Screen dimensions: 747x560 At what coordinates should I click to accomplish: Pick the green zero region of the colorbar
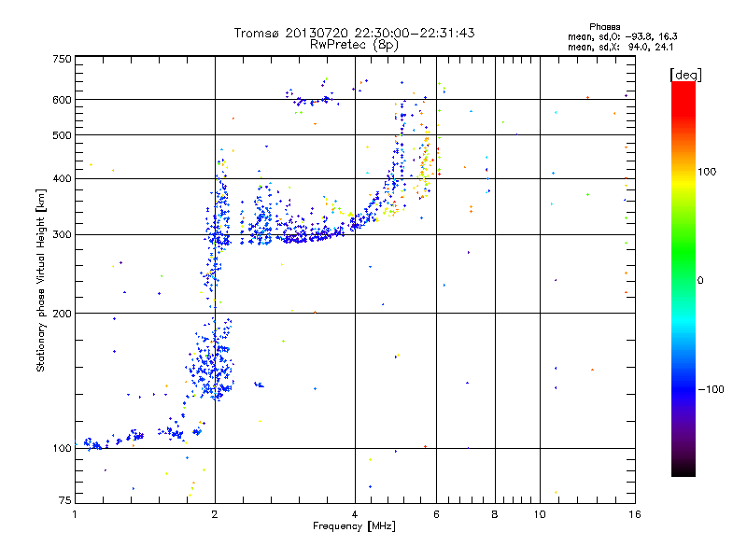point(684,280)
